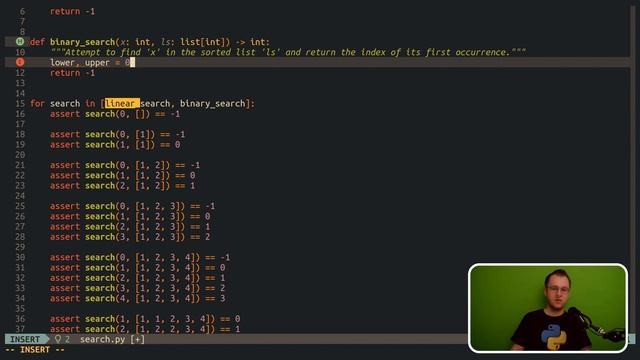Click 'assert search(3, [1, 2, 3, 4]) == 2'
The image size is (640, 360).
pyautogui.click(x=137, y=288)
